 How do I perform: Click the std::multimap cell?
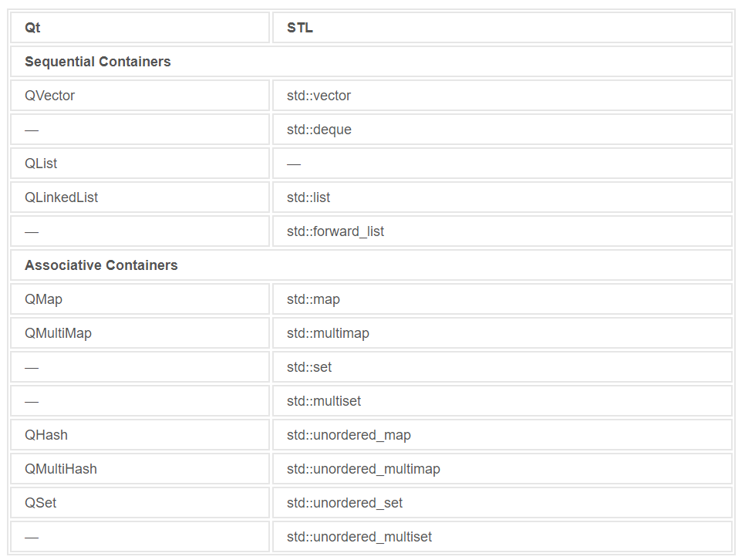[x=328, y=333]
